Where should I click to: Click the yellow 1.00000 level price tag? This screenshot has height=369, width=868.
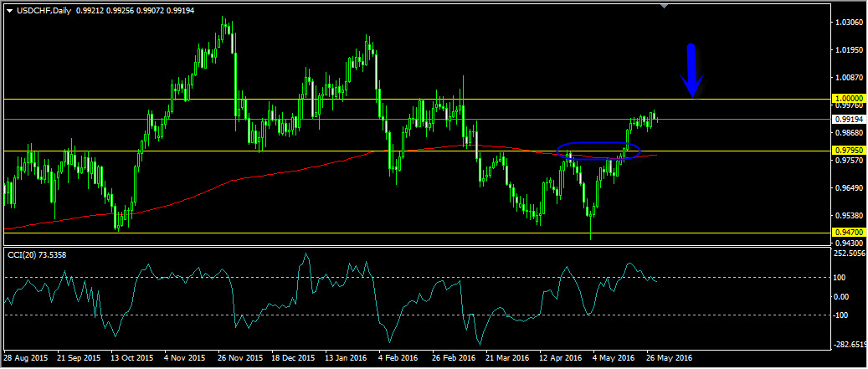pyautogui.click(x=848, y=99)
